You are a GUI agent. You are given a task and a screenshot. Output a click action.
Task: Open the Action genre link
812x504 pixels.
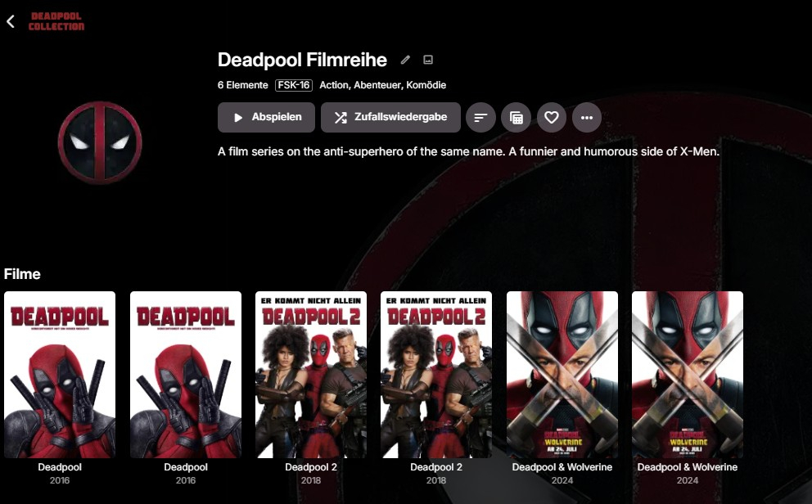tap(334, 85)
